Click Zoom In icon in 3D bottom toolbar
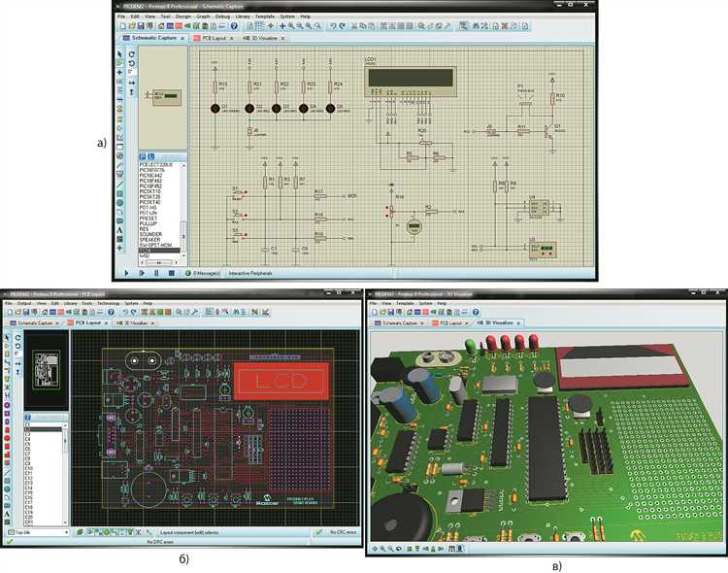The image size is (728, 573). 383,549
